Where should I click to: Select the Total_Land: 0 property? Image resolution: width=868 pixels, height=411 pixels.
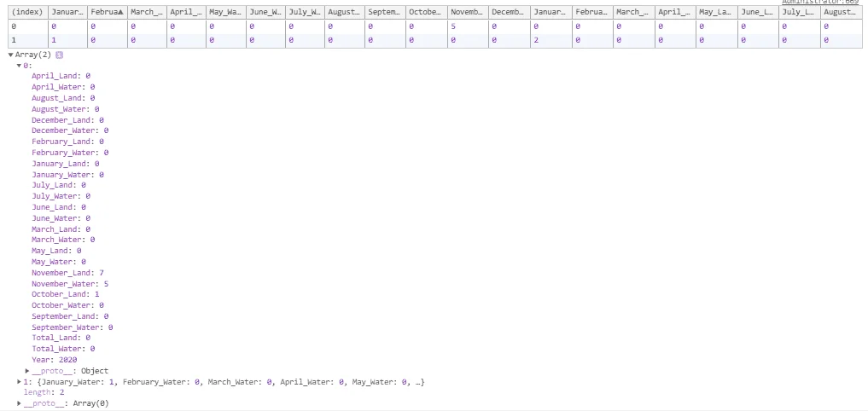(x=61, y=338)
